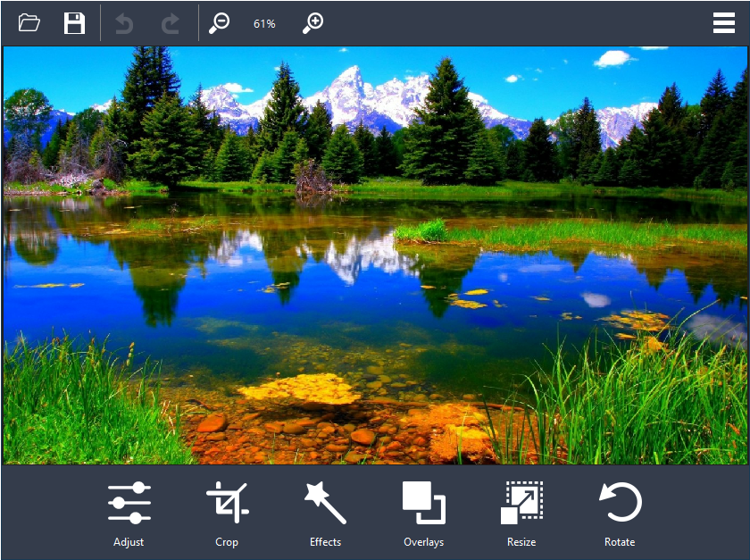Click the Rotate text label
Viewport: 750px width, 560px height.
point(620,542)
